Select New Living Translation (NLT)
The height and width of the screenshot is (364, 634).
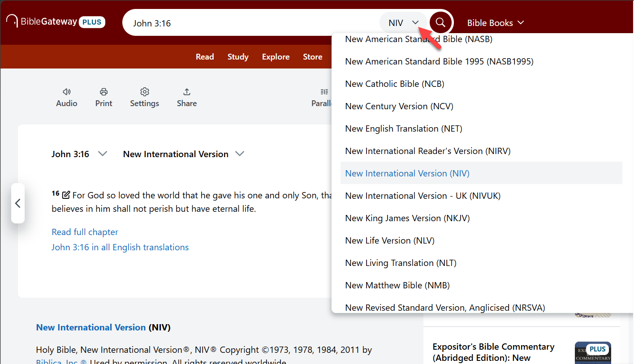pyautogui.click(x=481, y=263)
